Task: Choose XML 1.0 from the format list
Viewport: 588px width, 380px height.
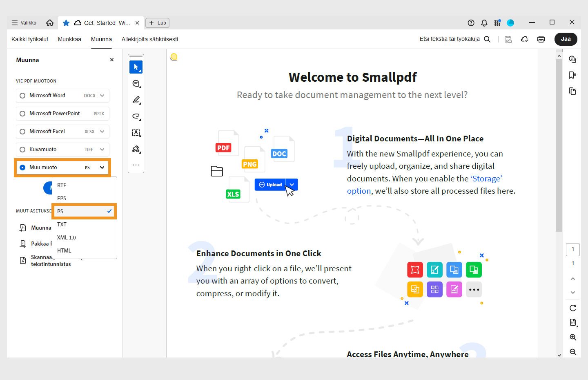Action: (85, 237)
